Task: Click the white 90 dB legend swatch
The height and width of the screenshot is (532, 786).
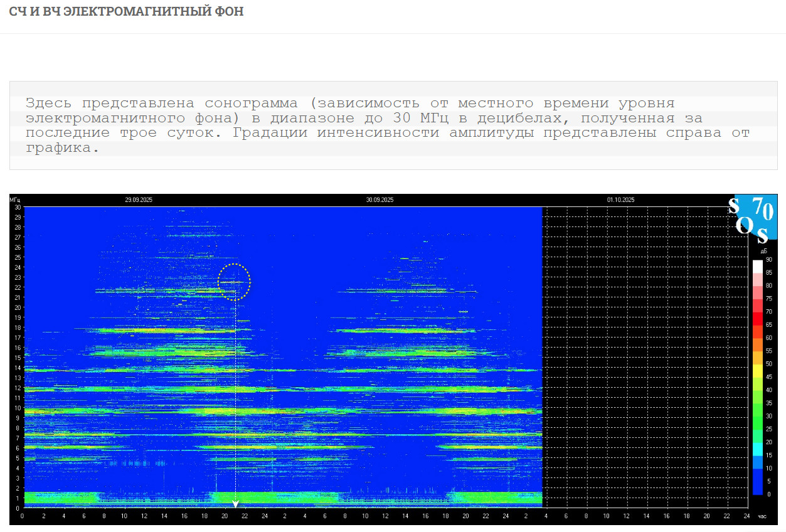Action: [757, 266]
